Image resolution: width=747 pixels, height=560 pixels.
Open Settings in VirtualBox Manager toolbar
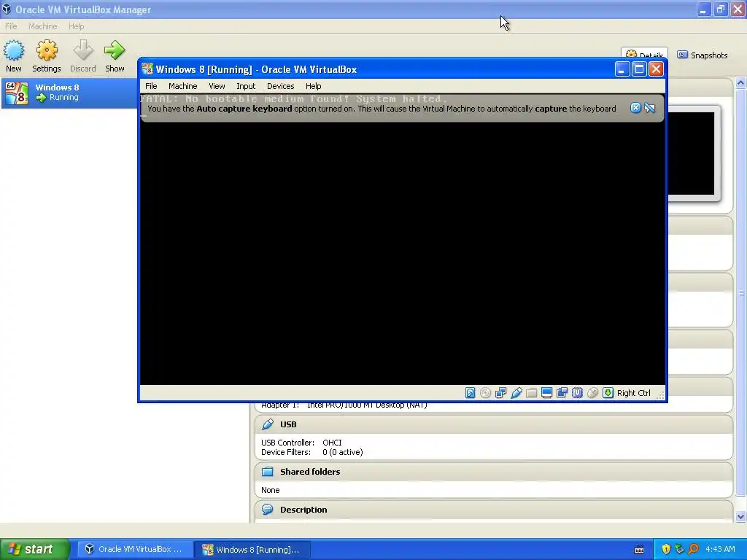[x=47, y=56]
